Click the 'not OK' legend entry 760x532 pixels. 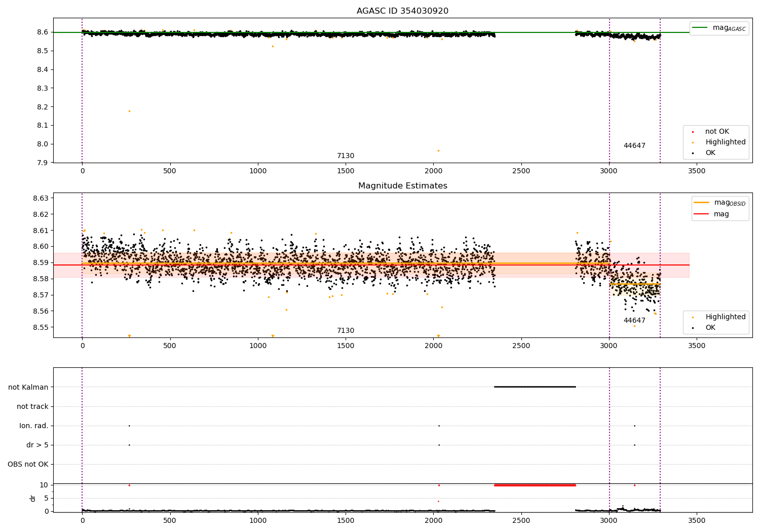tap(717, 132)
